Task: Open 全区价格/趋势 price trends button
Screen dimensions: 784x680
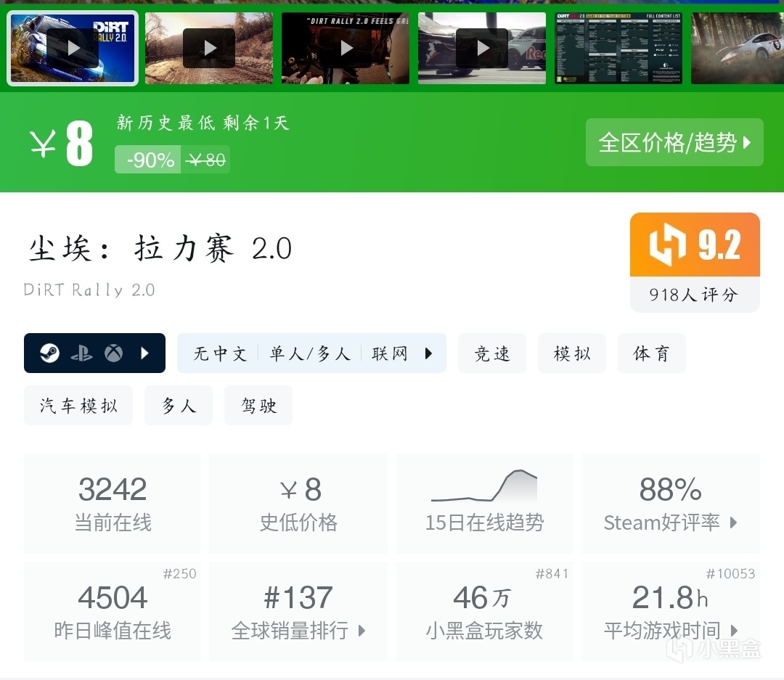Action: click(x=674, y=142)
